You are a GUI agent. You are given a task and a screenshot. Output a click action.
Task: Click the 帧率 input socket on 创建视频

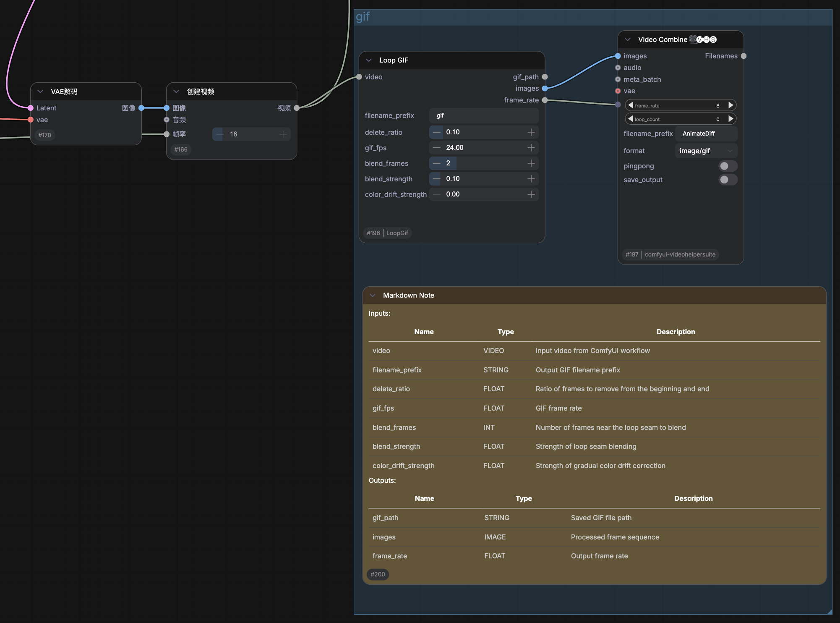(167, 134)
